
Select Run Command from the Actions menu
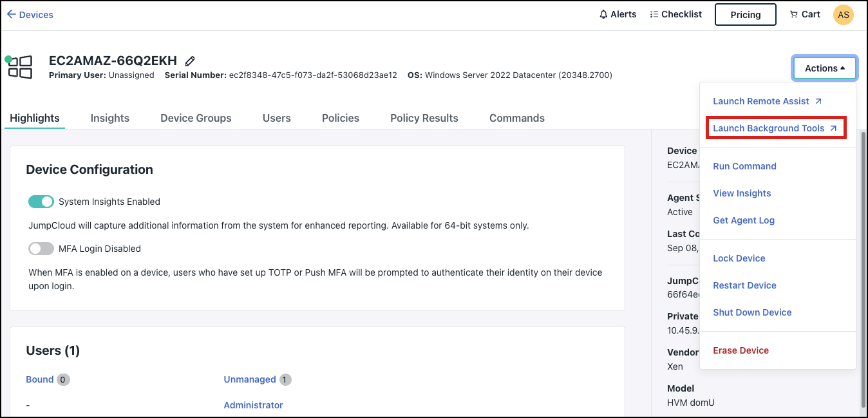pyautogui.click(x=744, y=166)
